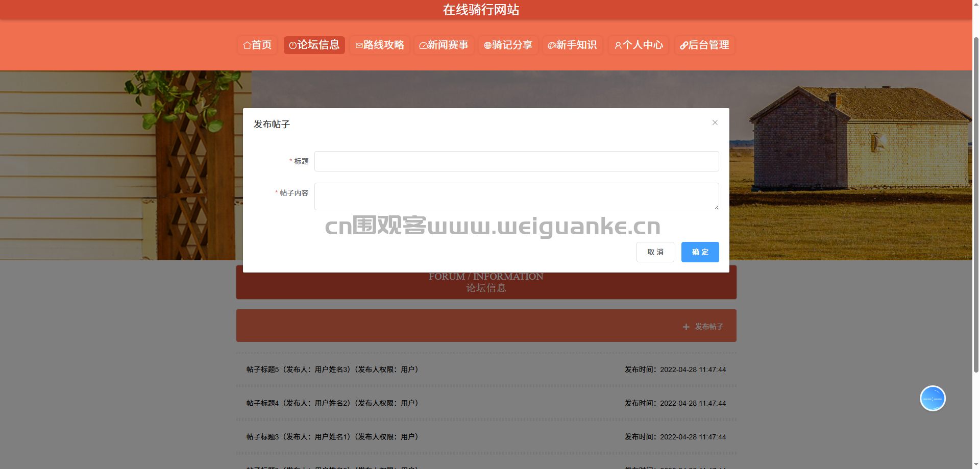Go to 个人中心 page
This screenshot has height=469, width=980.
click(639, 45)
